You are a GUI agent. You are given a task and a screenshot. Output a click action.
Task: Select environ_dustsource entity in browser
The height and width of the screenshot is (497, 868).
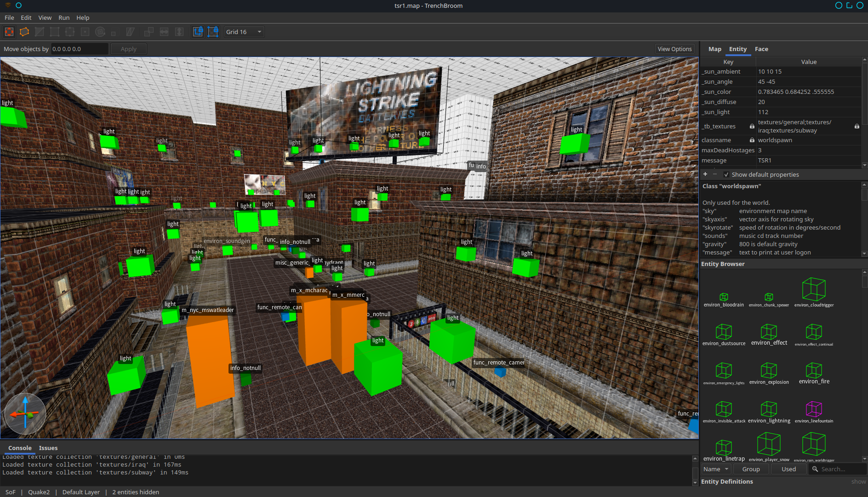(x=724, y=335)
